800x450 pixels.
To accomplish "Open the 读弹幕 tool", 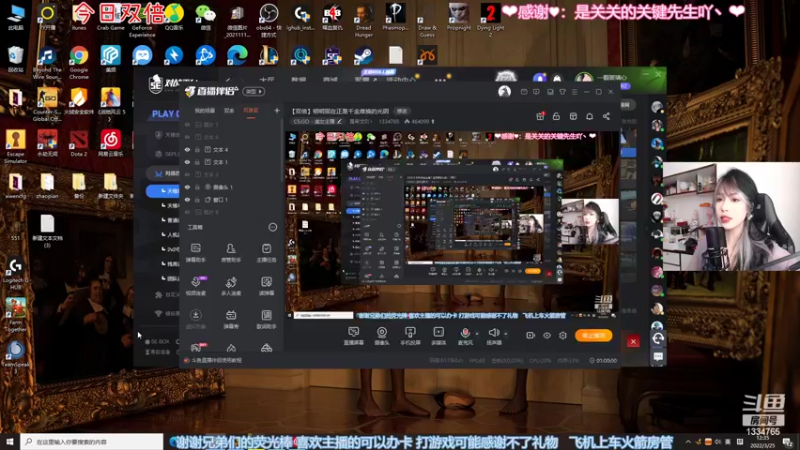I will point(266,286).
